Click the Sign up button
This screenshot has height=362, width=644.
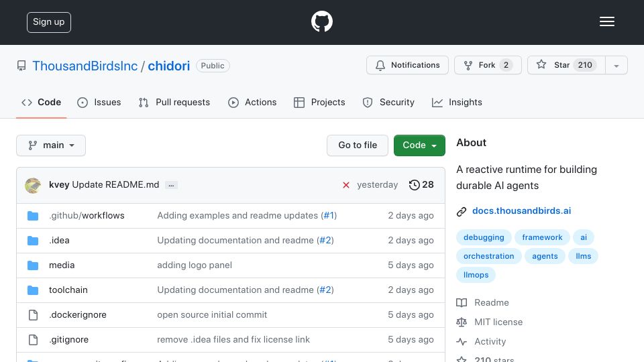pyautogui.click(x=49, y=22)
